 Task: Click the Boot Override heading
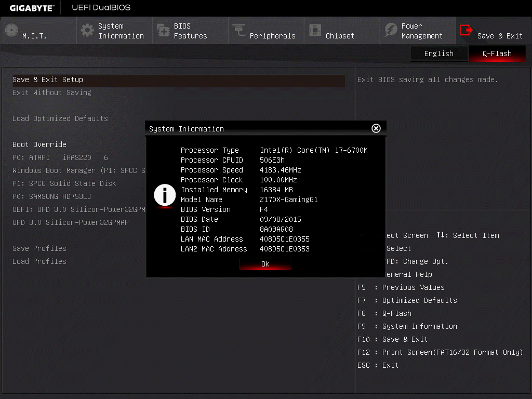point(39,144)
